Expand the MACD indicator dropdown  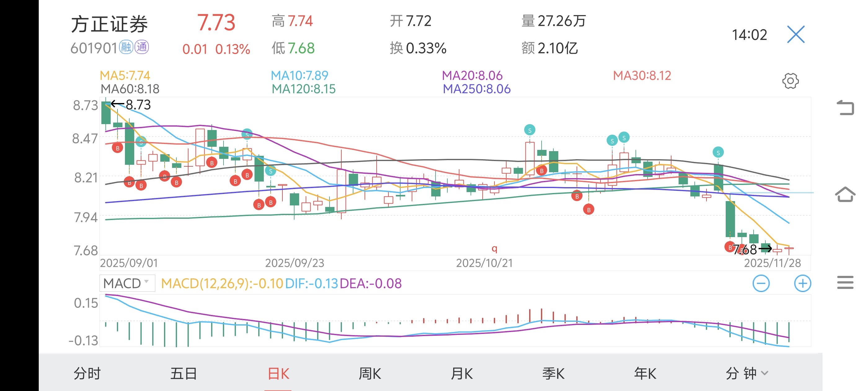tap(127, 283)
